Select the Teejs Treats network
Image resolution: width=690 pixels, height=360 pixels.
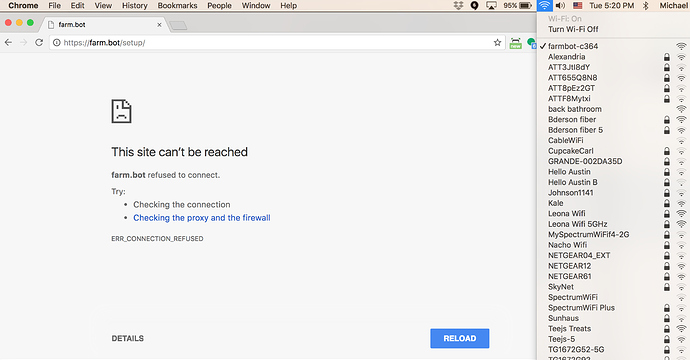coord(613,329)
